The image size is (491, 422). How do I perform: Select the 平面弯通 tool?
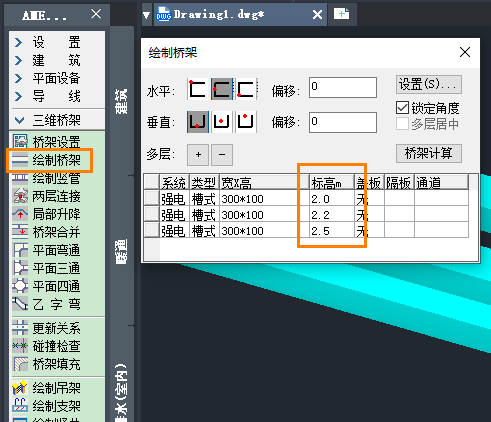[47, 250]
